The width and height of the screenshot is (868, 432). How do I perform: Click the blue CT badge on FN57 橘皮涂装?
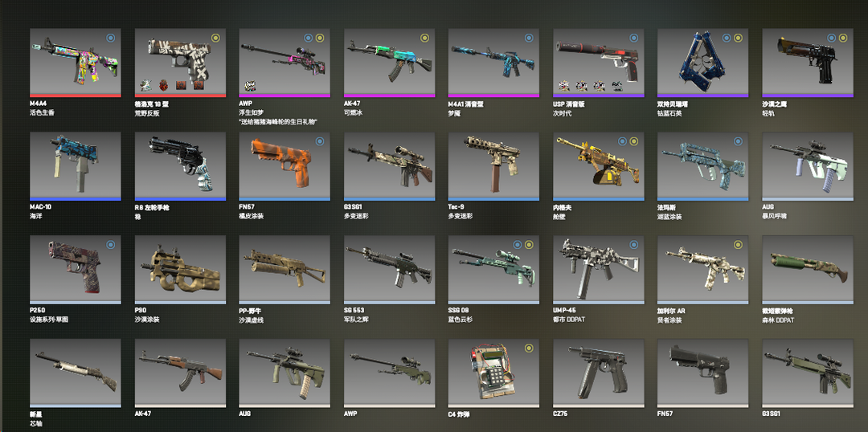point(320,141)
